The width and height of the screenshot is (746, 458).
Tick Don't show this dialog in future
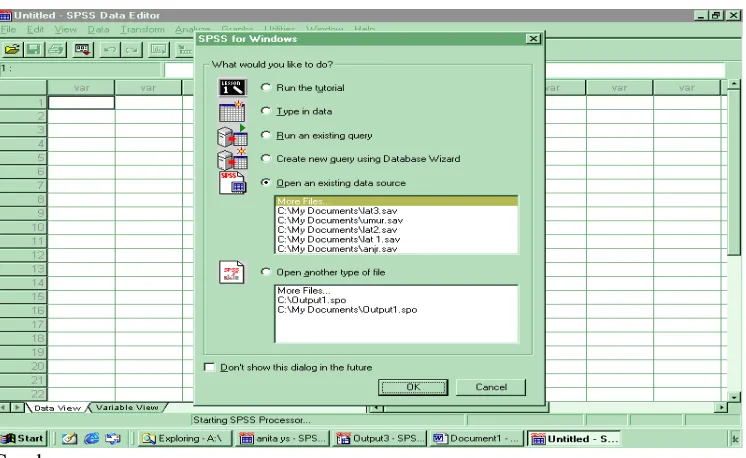(209, 367)
